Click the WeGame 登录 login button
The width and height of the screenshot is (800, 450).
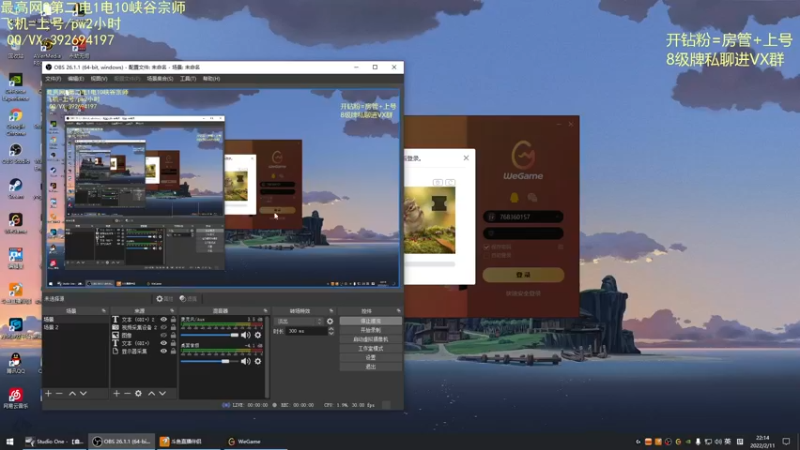click(523, 275)
